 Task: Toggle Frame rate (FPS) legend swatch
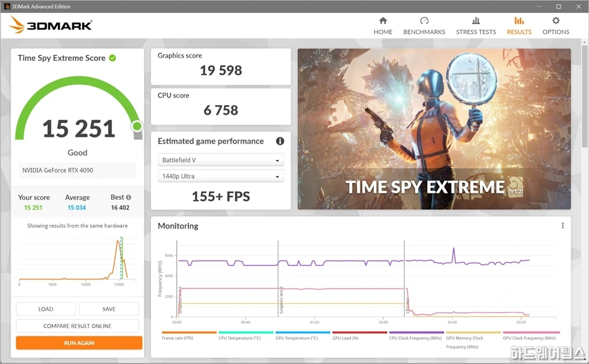[x=189, y=332]
